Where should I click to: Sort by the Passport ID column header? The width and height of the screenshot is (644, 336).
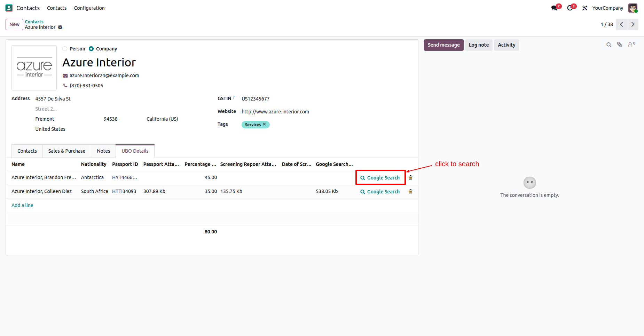(125, 164)
